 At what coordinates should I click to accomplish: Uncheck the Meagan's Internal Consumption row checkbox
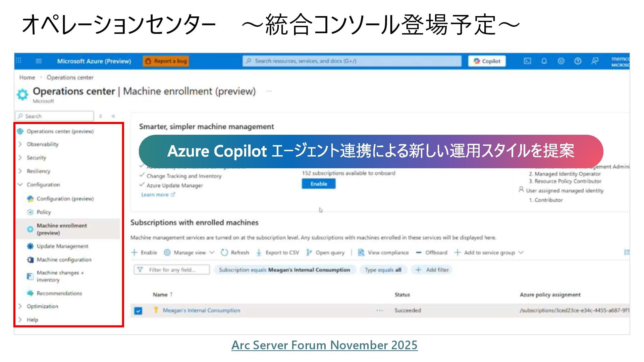[138, 311]
